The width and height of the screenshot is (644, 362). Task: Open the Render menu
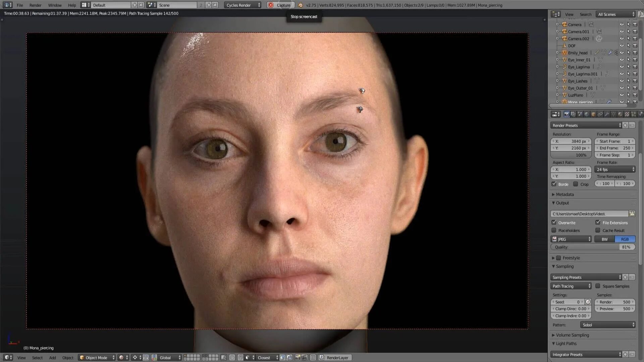35,5
